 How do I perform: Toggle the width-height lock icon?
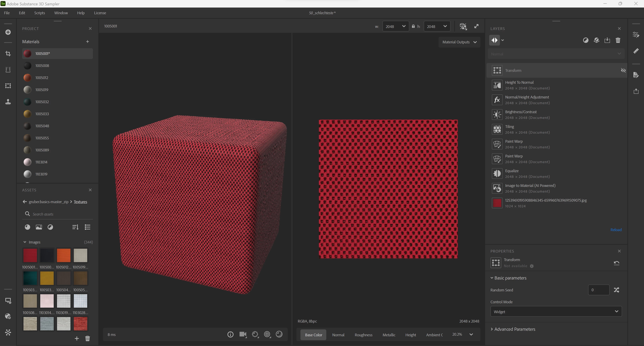(413, 26)
